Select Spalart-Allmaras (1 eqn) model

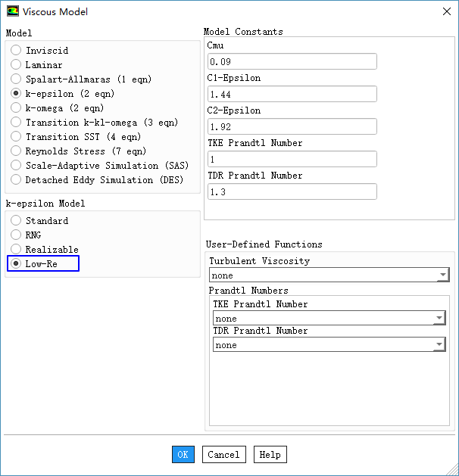pos(16,79)
